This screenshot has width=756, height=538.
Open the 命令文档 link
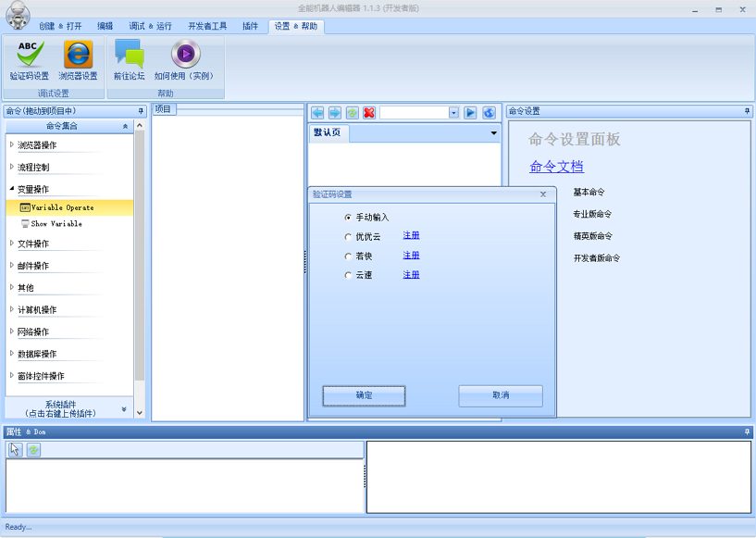556,167
